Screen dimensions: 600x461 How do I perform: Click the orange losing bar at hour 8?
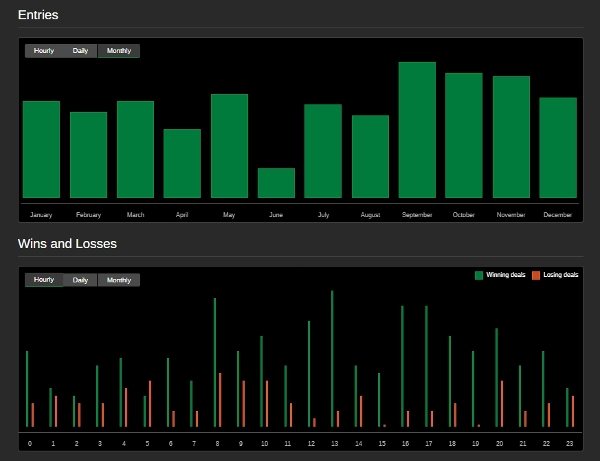point(220,400)
